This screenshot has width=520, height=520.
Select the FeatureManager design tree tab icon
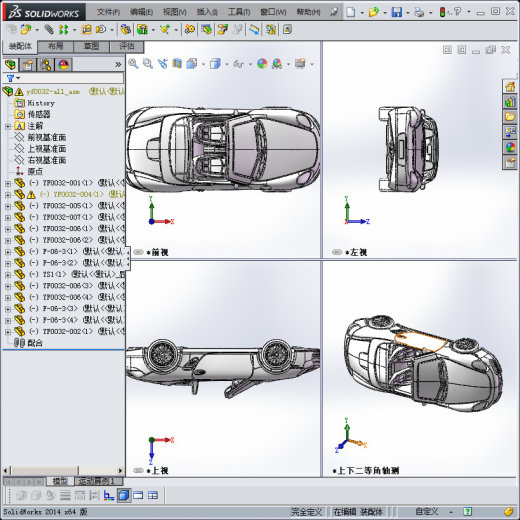[10, 64]
